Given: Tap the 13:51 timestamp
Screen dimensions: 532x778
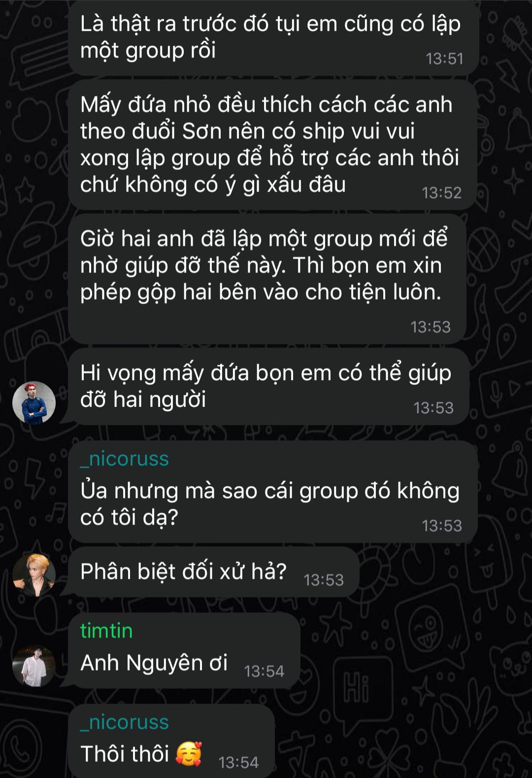Looking at the screenshot, I should 444,59.
